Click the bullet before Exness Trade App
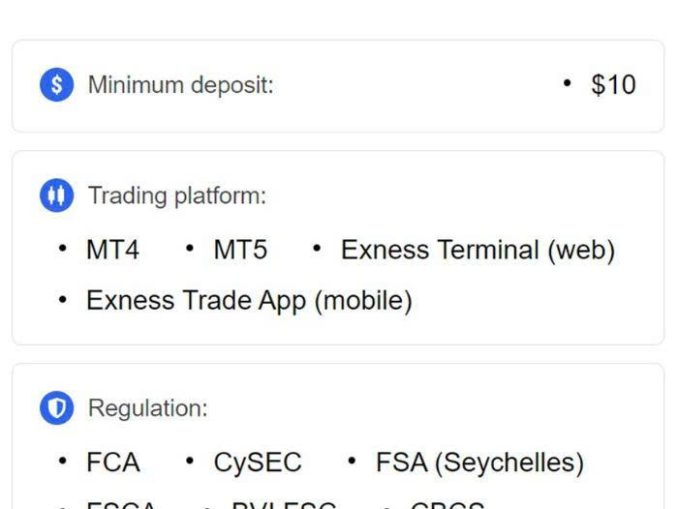This screenshot has width=678, height=509. coord(64,300)
